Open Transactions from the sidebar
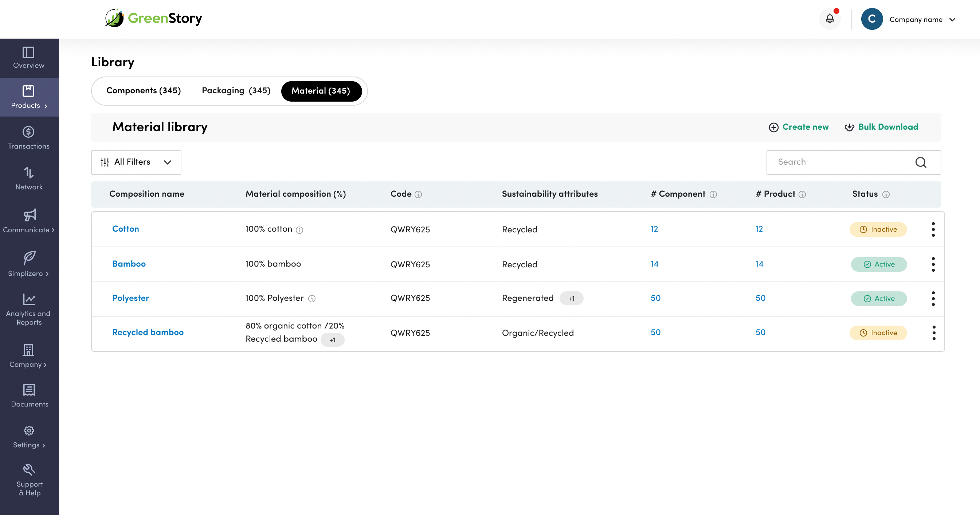The image size is (980, 515). 28,138
